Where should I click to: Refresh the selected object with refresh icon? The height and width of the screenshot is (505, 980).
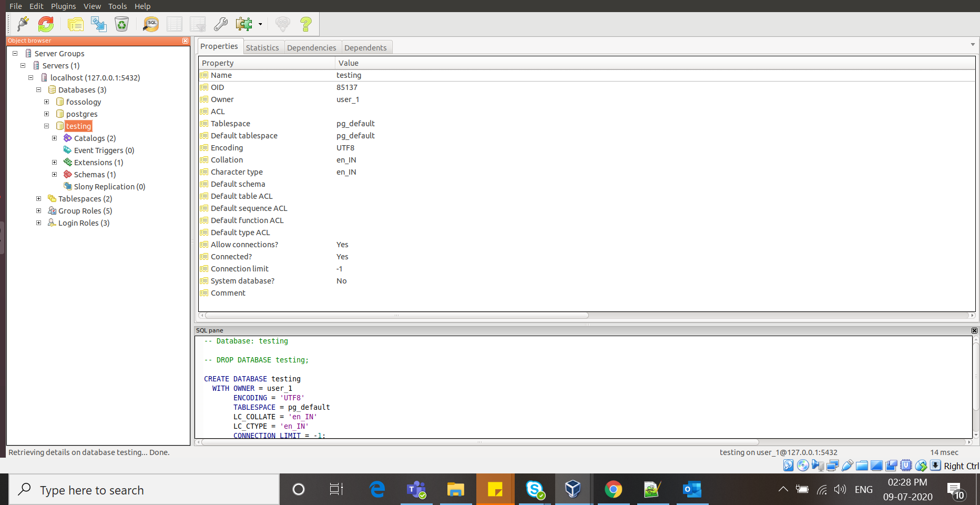click(x=46, y=24)
